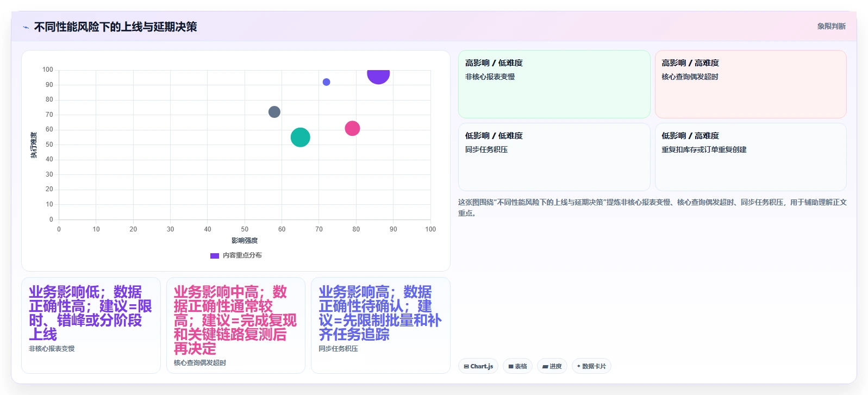The width and height of the screenshot is (868, 395).
Task: Click the 象限判断 label in header
Action: pyautogui.click(x=831, y=26)
